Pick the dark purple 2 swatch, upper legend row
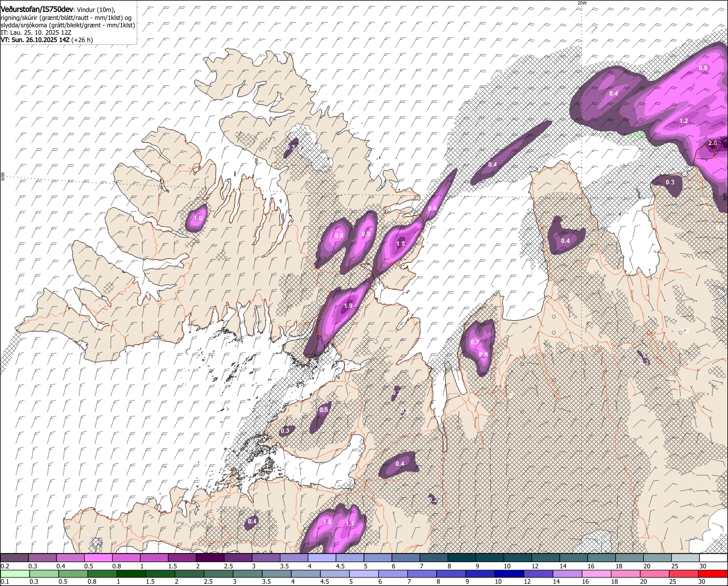 pyautogui.click(x=210, y=558)
